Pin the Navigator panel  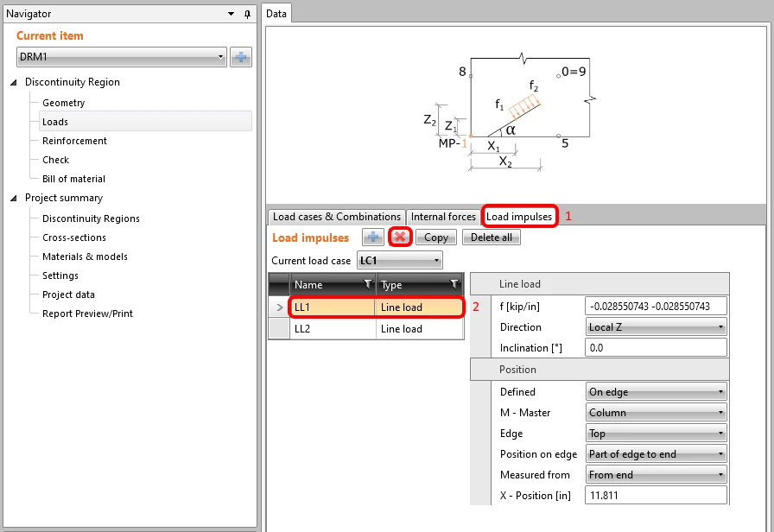click(247, 14)
